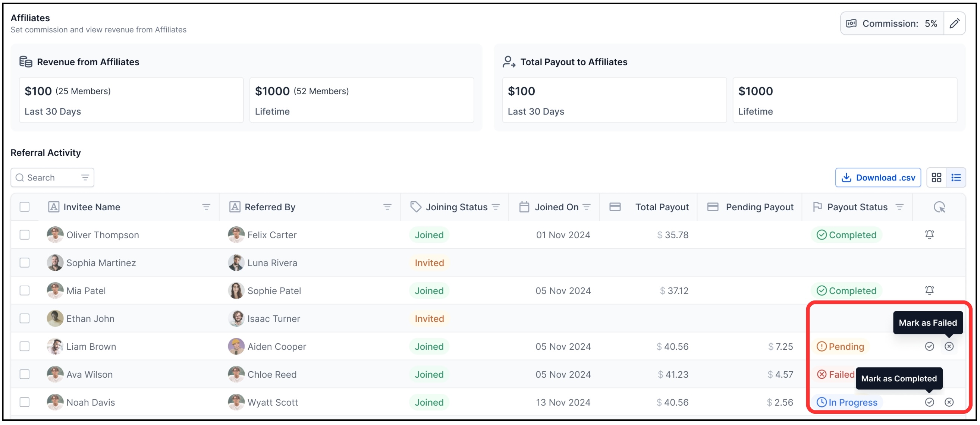Click bell icon in Mia Patel row
The width and height of the screenshot is (980, 425).
point(929,290)
